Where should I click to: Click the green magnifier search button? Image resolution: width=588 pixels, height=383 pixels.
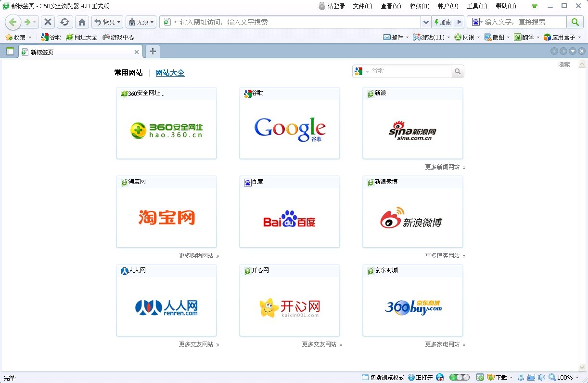(575, 22)
